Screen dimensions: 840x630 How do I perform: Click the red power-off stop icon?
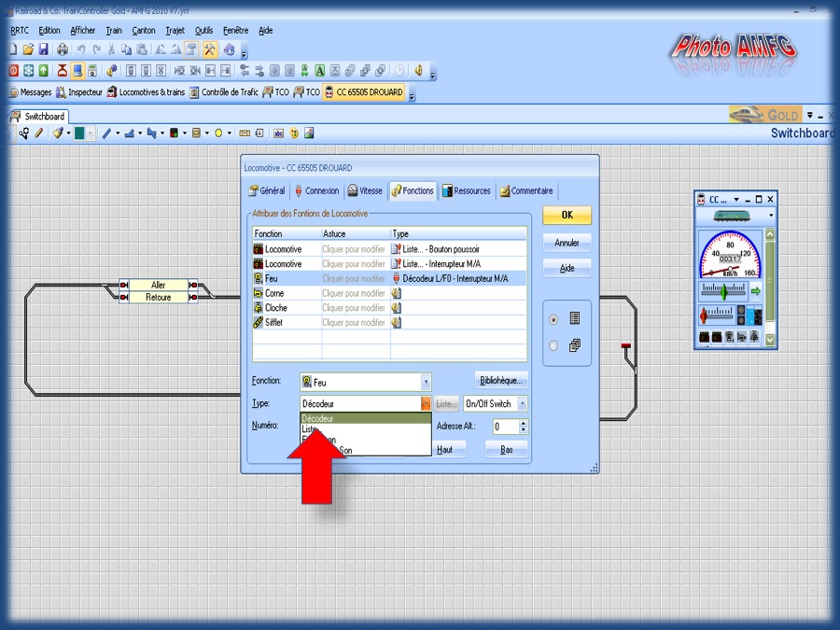point(13,70)
